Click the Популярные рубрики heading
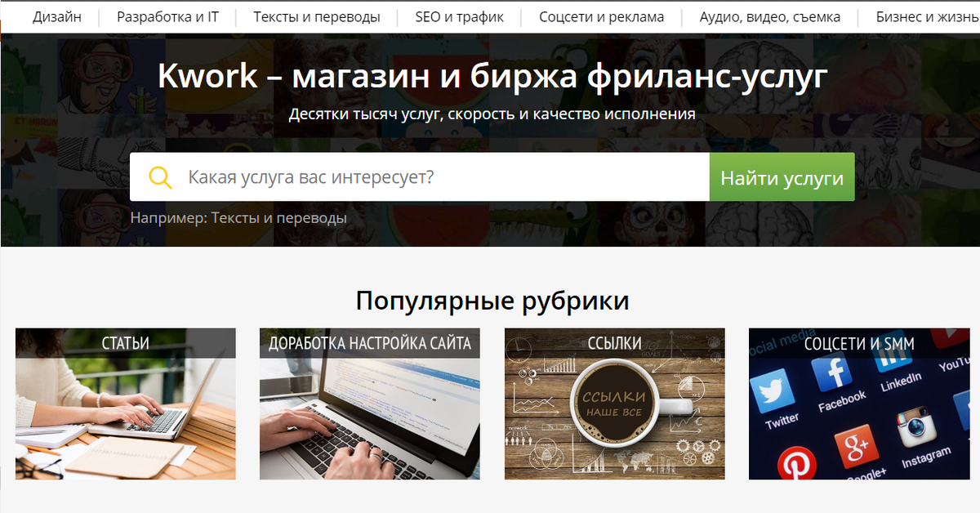Screen dimensions: 980x513 492,301
